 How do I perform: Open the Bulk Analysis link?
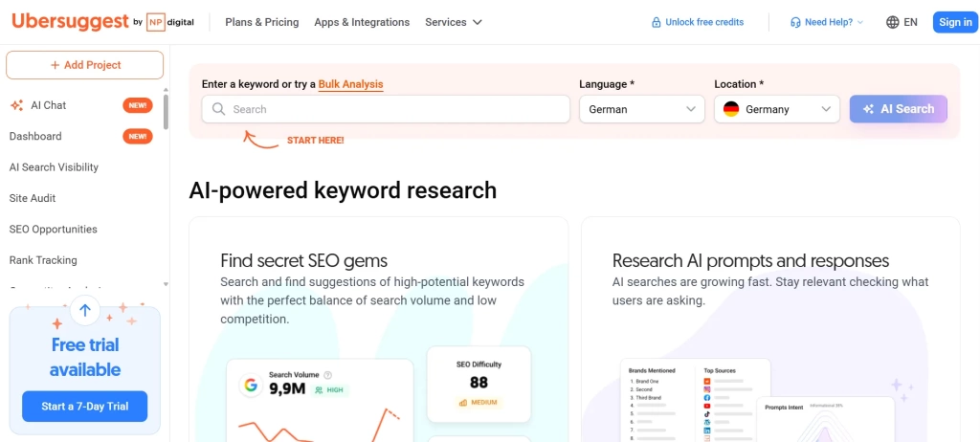(x=350, y=84)
